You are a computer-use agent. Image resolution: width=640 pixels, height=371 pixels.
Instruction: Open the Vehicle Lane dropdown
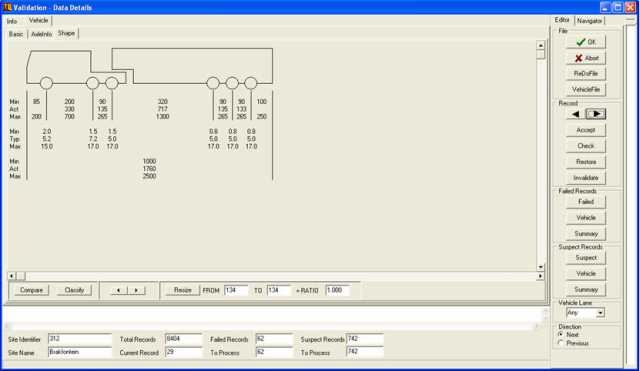(600, 313)
